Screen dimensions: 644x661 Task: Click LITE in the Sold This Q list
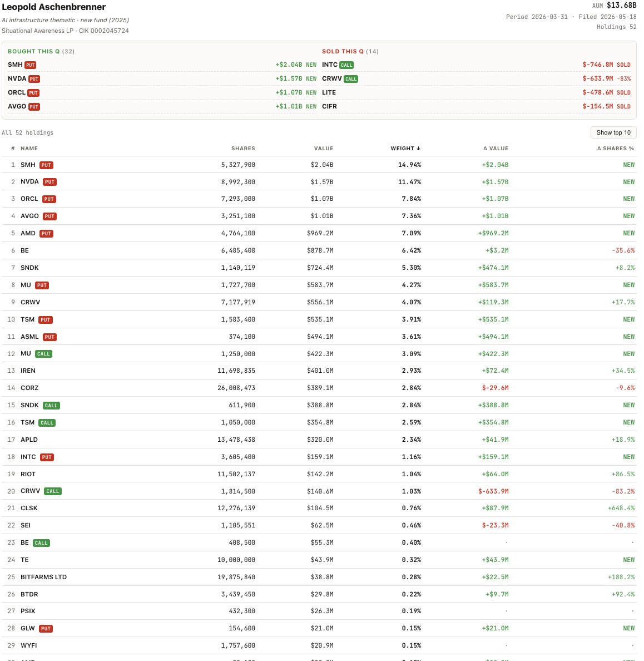(x=329, y=93)
